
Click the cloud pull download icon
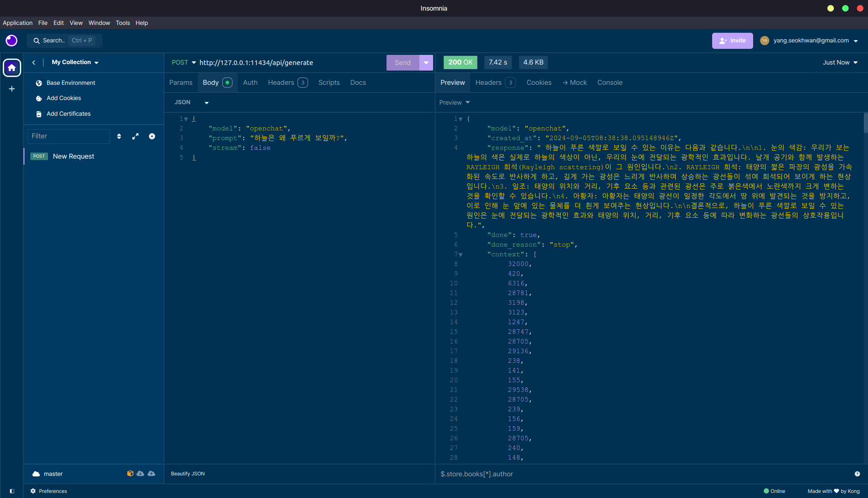click(x=140, y=474)
